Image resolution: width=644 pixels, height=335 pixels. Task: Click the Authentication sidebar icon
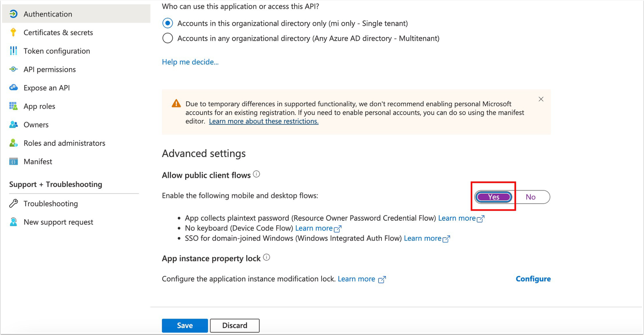tap(13, 14)
